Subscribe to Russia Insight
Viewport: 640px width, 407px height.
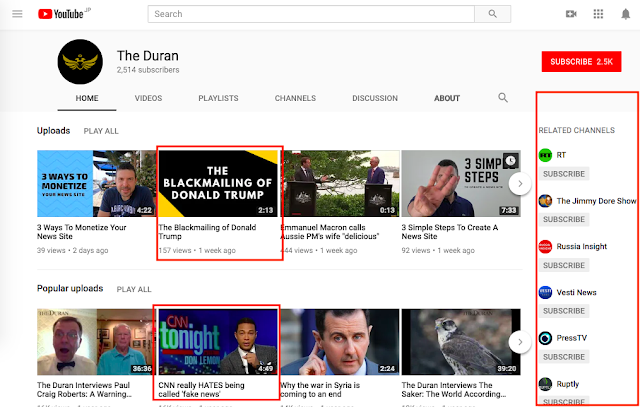pos(564,265)
